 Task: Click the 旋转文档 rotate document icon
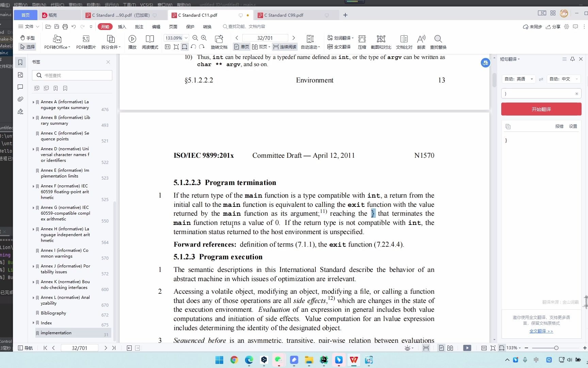219,42
